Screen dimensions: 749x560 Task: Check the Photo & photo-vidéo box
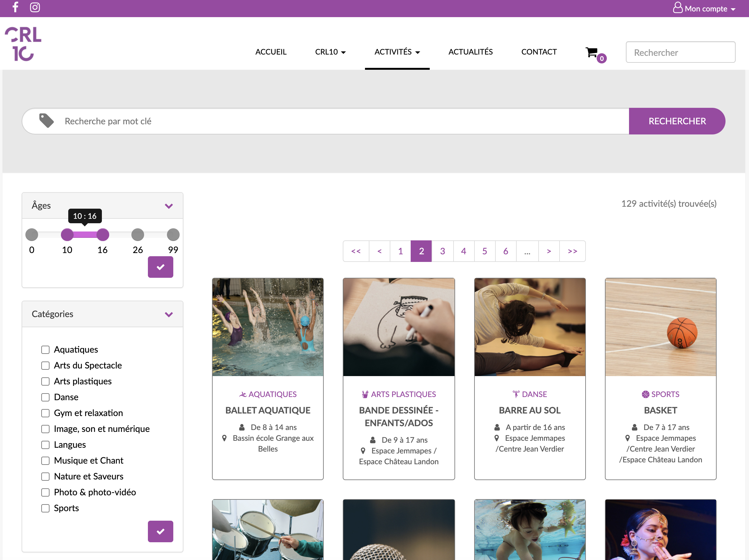click(45, 492)
